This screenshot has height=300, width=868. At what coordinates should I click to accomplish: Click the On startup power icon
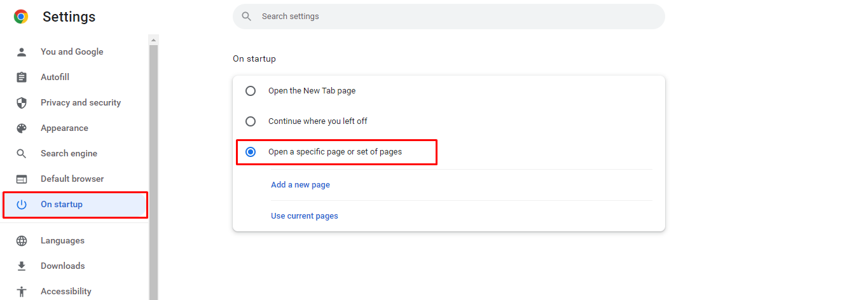pyautogui.click(x=22, y=205)
